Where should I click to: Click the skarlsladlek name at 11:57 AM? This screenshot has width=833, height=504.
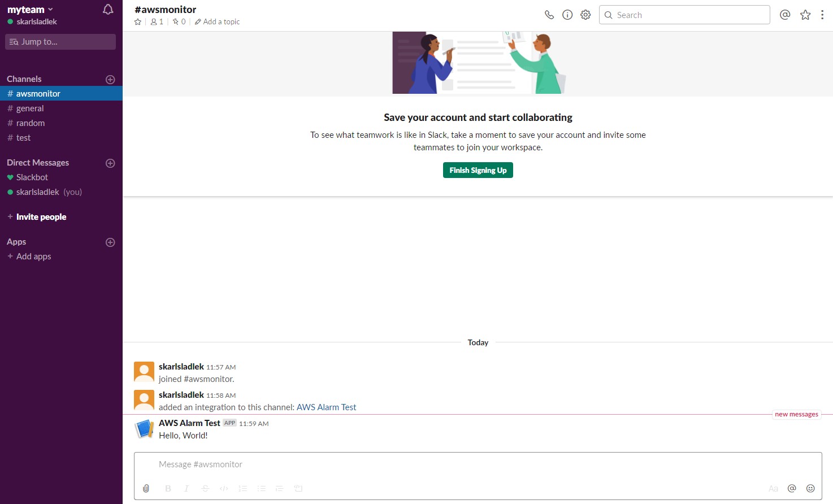point(181,367)
